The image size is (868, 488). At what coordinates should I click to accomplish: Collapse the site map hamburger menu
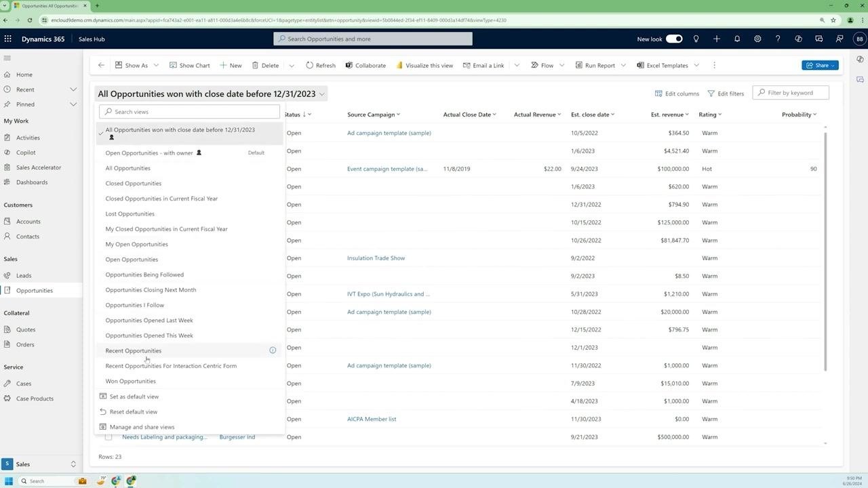[x=7, y=58]
